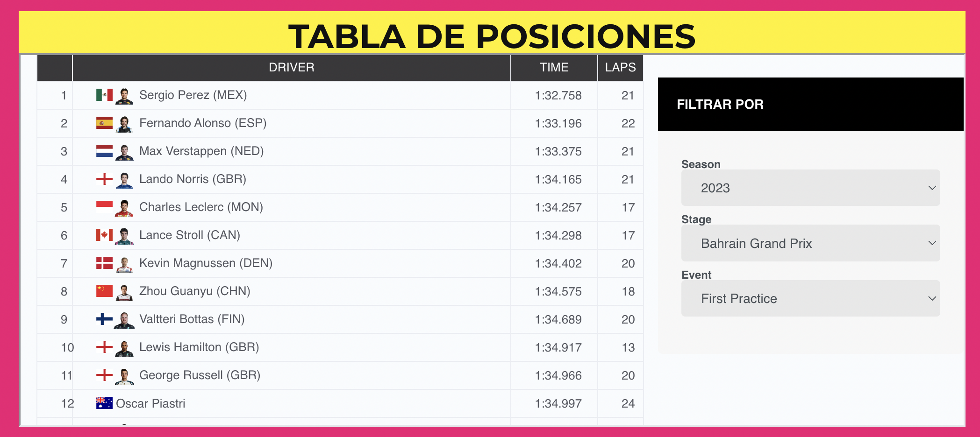
Task: Click the Australia flag beside Oscar Piastri
Action: coord(104,403)
